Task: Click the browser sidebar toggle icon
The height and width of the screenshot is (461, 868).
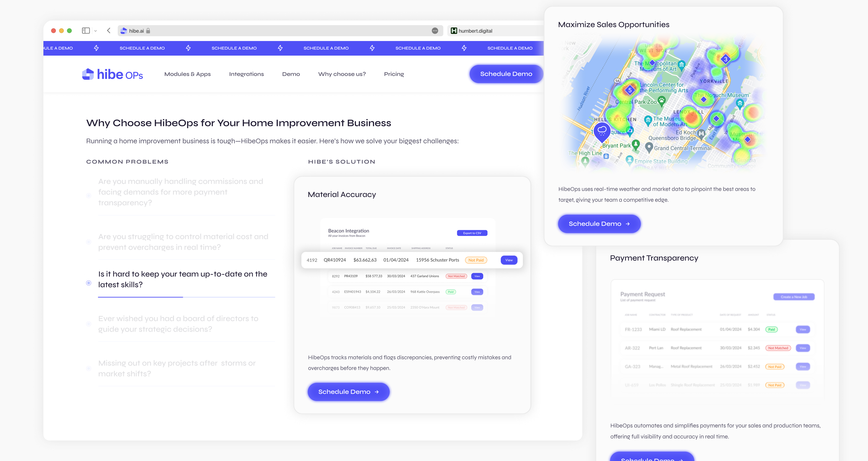Action: tap(86, 31)
